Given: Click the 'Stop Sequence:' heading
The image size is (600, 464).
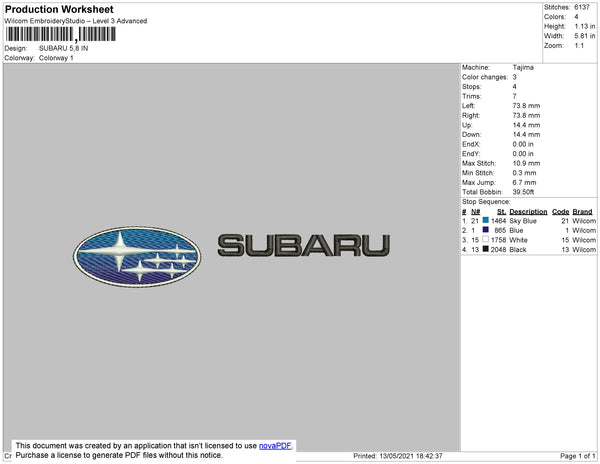Looking at the screenshot, I should click(x=486, y=202).
